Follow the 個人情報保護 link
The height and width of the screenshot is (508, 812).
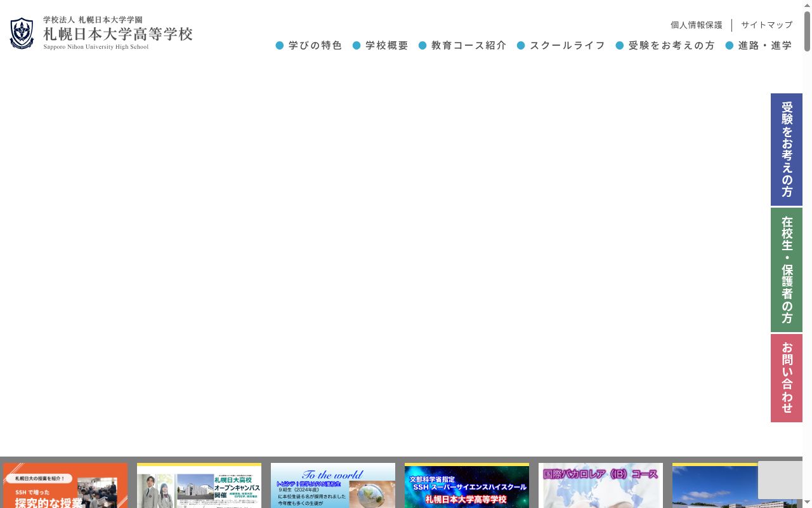click(697, 25)
